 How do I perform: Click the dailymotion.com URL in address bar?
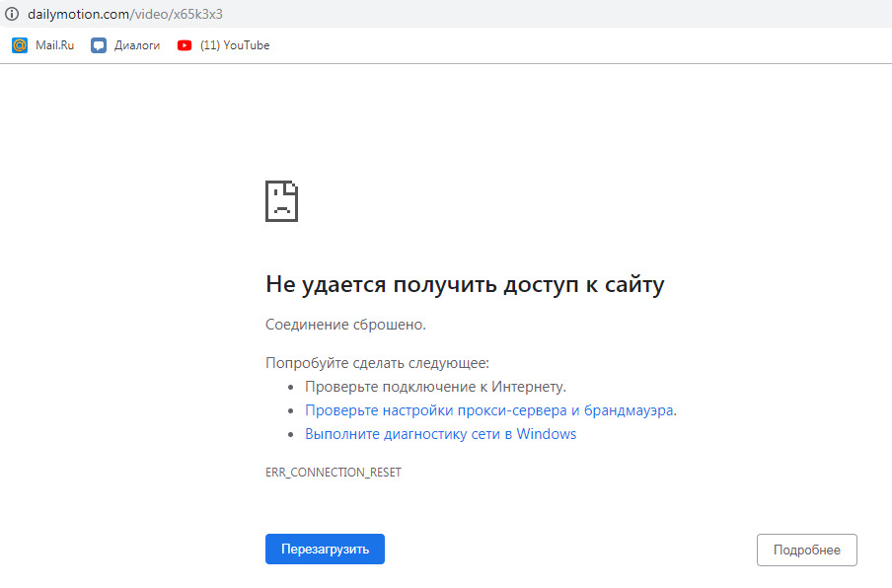point(79,15)
